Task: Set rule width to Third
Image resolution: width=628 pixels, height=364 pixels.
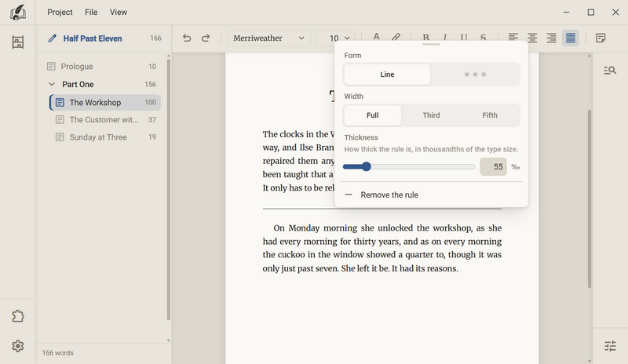Action: (x=431, y=115)
